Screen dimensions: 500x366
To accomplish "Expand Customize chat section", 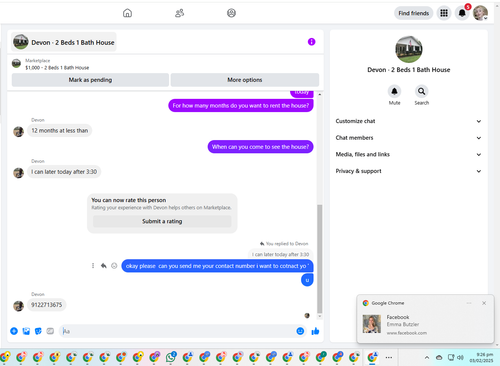I will (x=408, y=121).
